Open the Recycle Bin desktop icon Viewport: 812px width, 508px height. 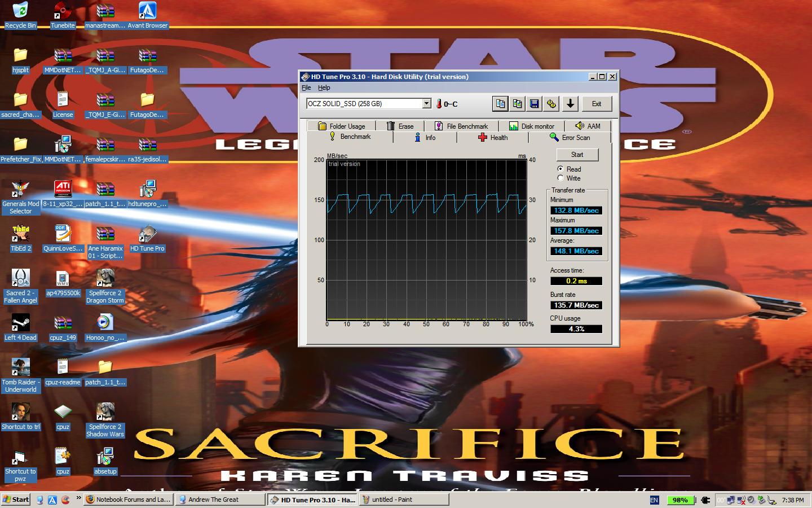click(20, 15)
